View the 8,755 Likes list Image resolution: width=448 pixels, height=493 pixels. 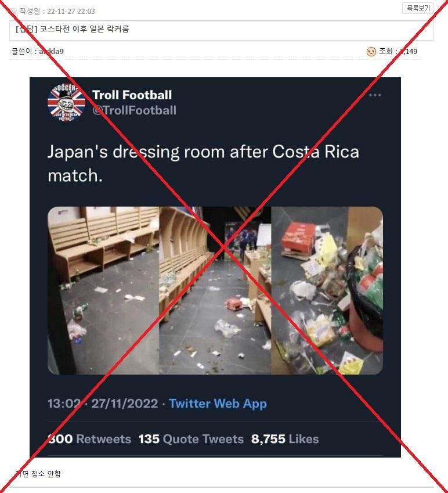coord(285,438)
